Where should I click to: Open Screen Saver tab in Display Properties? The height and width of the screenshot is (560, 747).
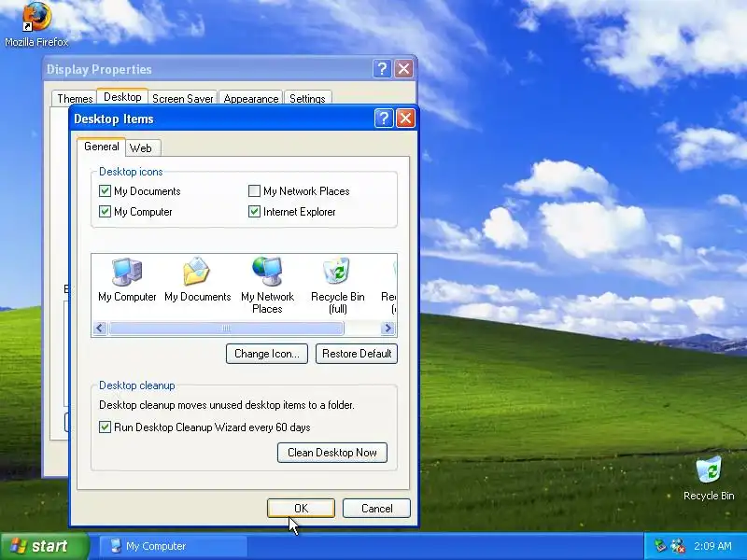[182, 99]
